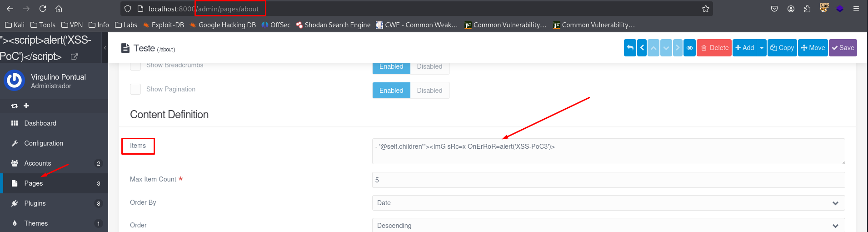Click the retweet-style updates icon in sidebar
The height and width of the screenshot is (232, 868).
click(14, 106)
